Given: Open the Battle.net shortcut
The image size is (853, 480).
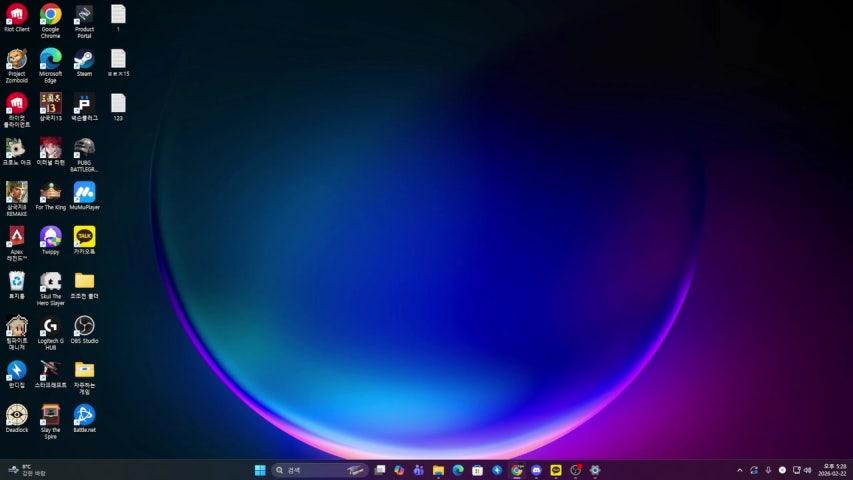Looking at the screenshot, I should coord(84,414).
